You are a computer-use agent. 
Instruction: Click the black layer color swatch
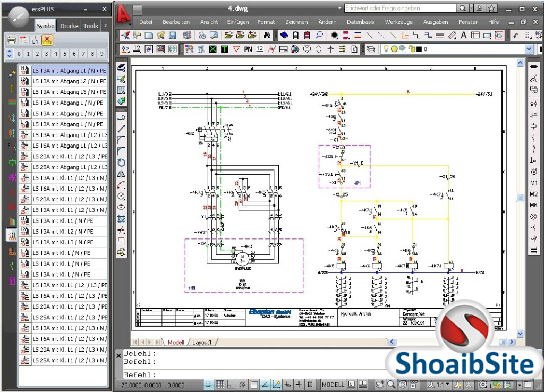tap(419, 49)
